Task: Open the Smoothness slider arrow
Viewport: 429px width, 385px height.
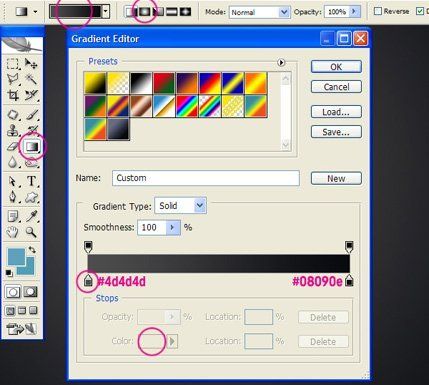Action: (173, 227)
